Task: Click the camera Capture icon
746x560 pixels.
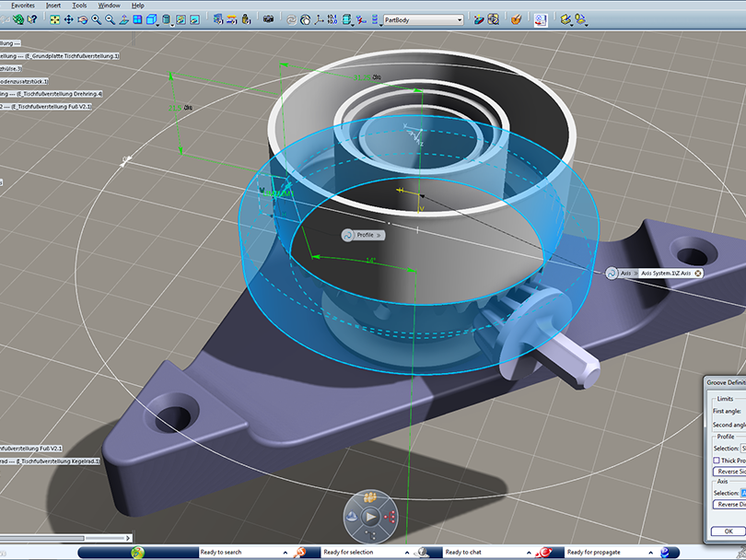Action: tap(268, 19)
